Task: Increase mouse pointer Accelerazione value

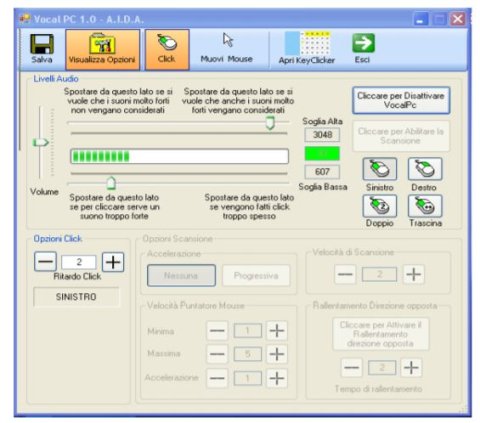Action: 277,378
